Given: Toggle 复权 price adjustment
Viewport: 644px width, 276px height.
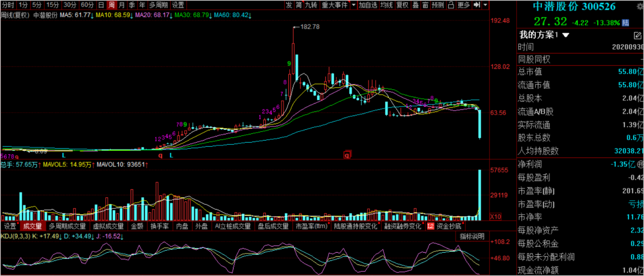Looking at the screenshot, I should (x=402, y=5).
